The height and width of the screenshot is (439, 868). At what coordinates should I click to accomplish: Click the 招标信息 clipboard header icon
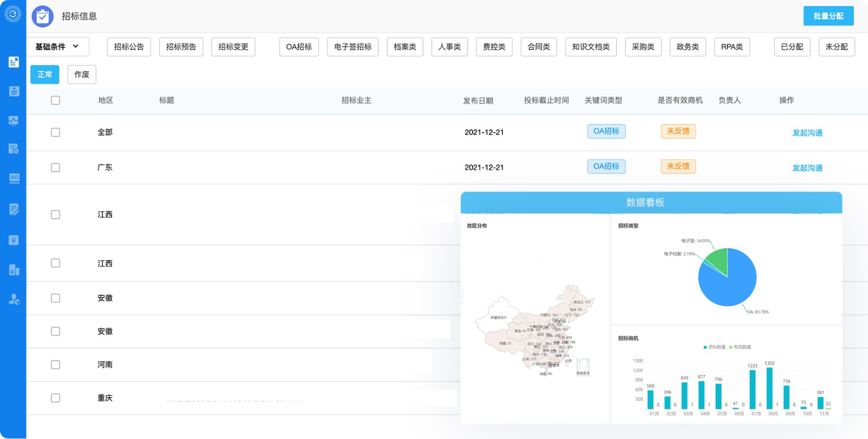tap(42, 16)
